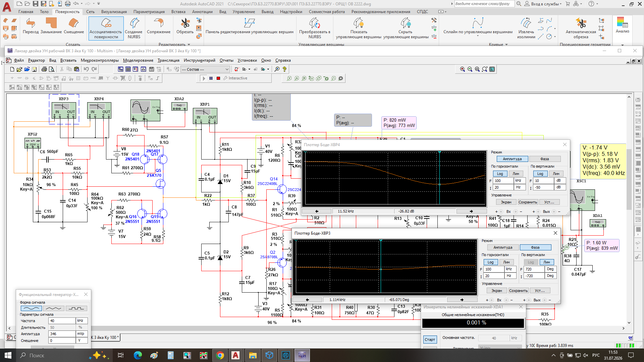Viewport: 644px width, 362px height.
Task: Stop simulation with the red stop button
Action: click(218, 78)
